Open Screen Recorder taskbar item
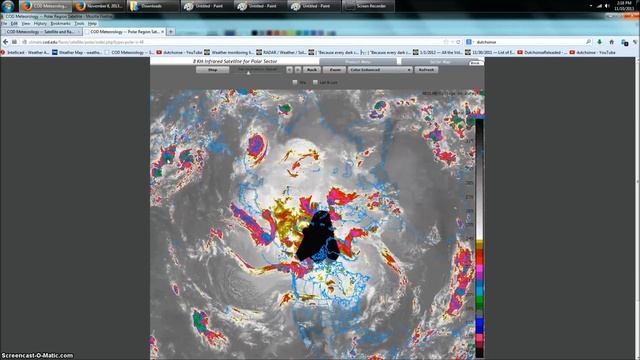 point(368,6)
